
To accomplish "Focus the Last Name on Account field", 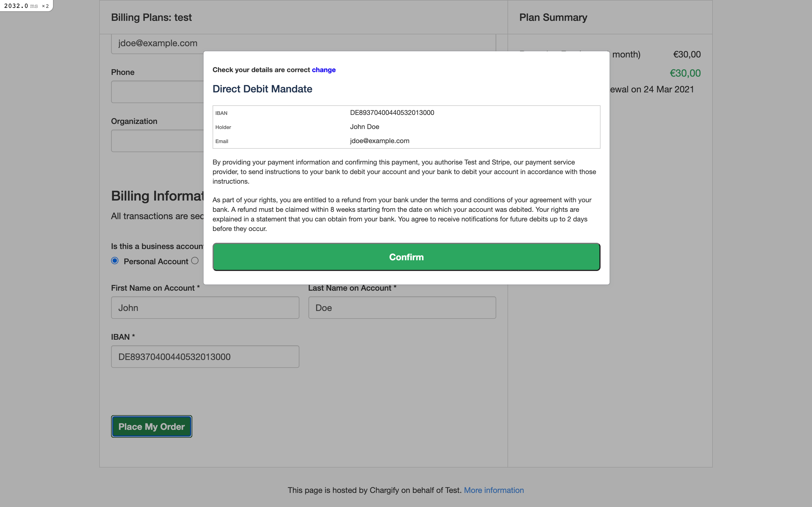I will (402, 308).
